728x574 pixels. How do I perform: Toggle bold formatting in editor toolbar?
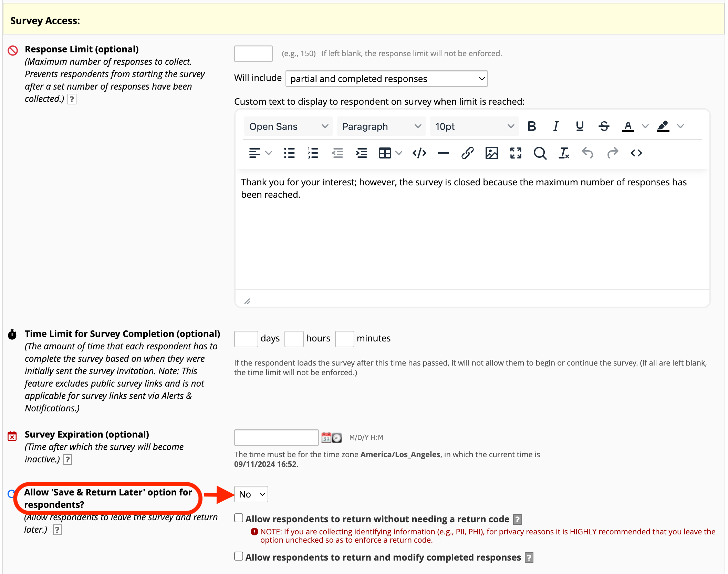point(531,126)
